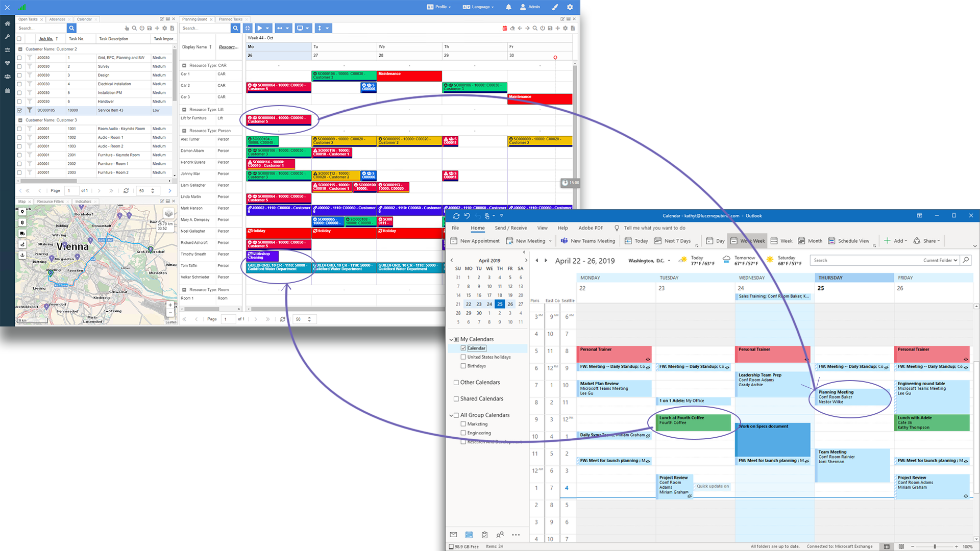Switch Outlook to Month view
The height and width of the screenshot is (551, 980).
coord(810,241)
